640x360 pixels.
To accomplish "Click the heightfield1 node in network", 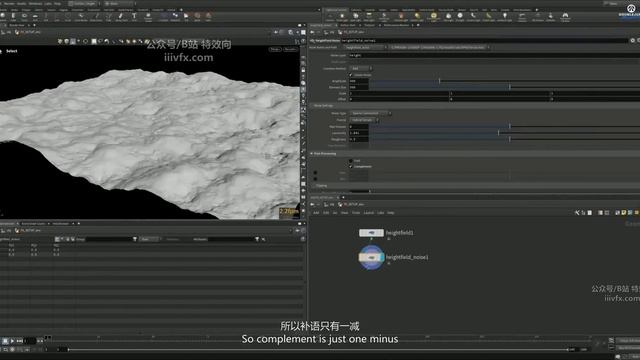I will pyautogui.click(x=371, y=233).
